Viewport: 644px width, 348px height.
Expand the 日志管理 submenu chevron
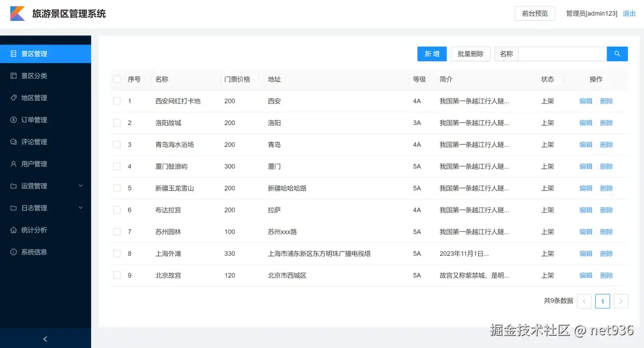80,208
